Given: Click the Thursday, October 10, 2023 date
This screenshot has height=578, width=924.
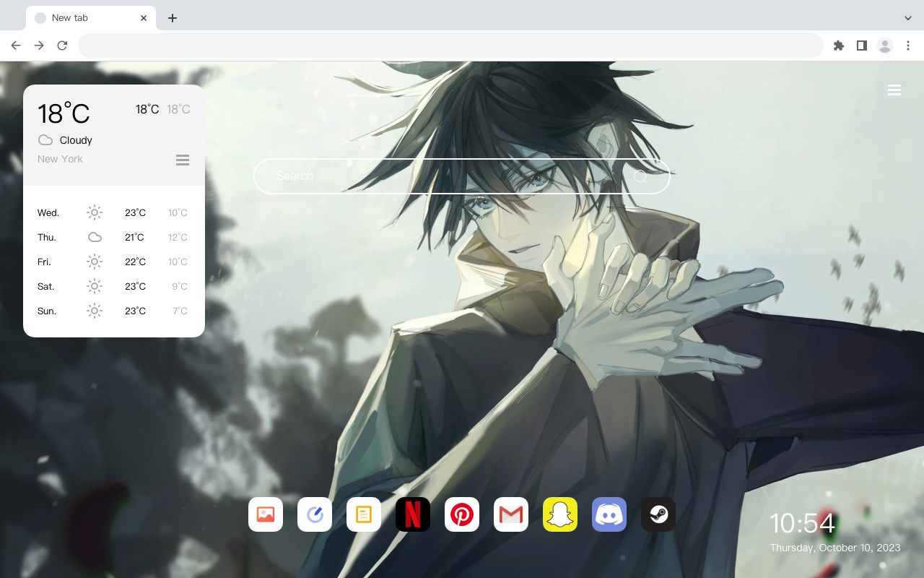Looking at the screenshot, I should [x=835, y=548].
